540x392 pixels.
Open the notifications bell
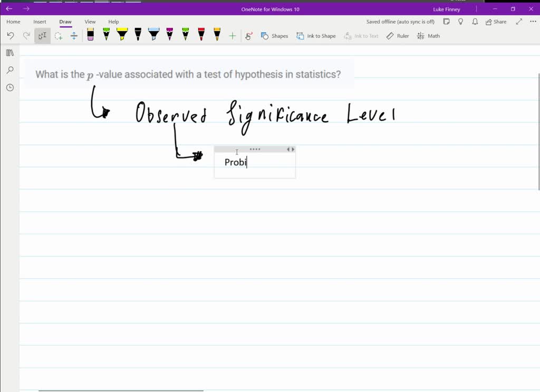pyautogui.click(x=475, y=22)
